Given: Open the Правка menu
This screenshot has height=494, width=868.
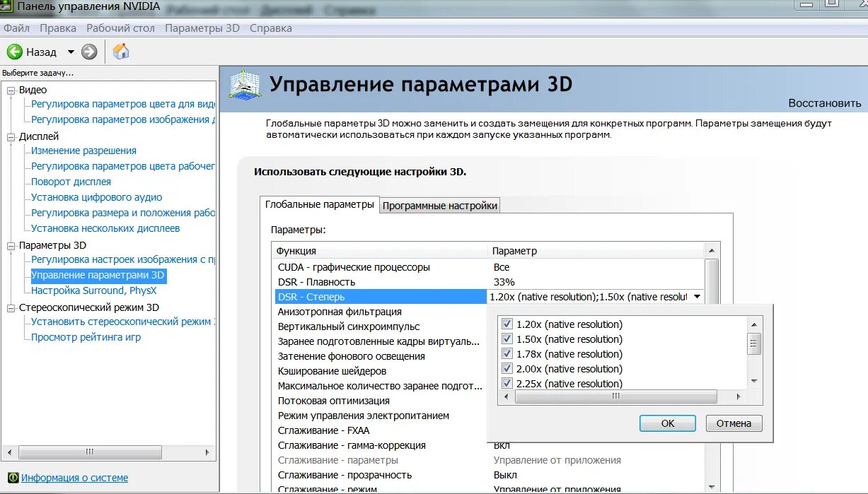Looking at the screenshot, I should (58, 28).
